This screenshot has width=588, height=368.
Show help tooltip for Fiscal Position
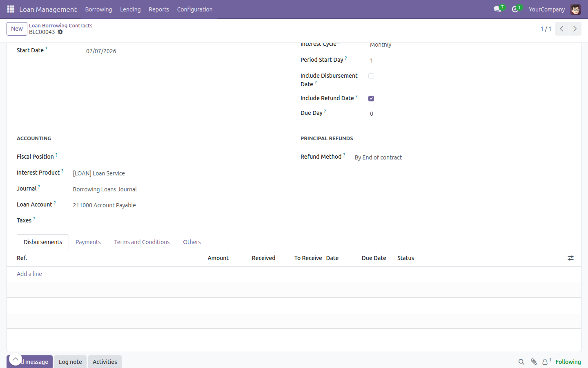pyautogui.click(x=56, y=155)
